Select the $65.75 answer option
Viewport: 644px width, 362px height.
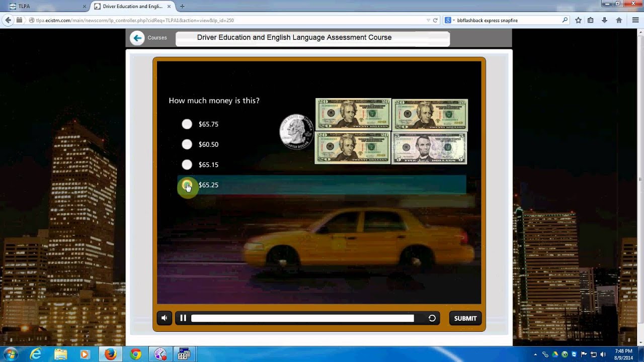(187, 124)
